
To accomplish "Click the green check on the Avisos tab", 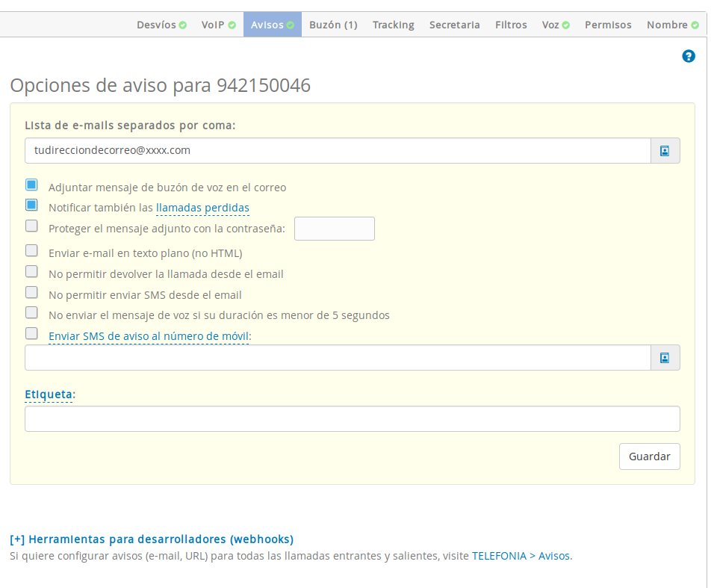I will (x=291, y=24).
